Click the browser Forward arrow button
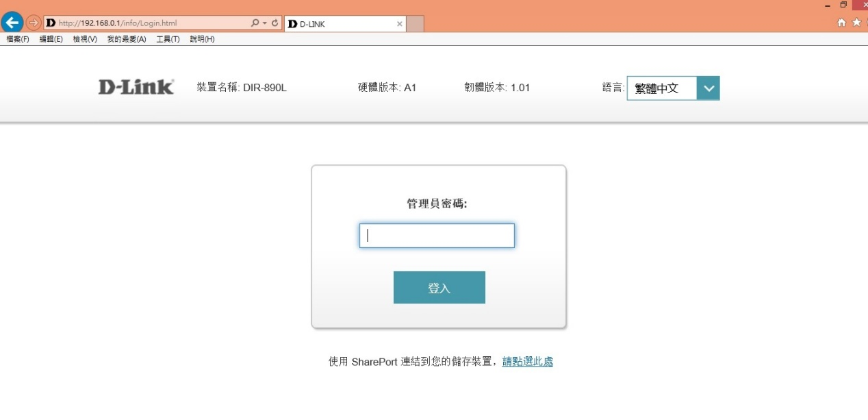This screenshot has width=868, height=420. pyautogui.click(x=34, y=23)
